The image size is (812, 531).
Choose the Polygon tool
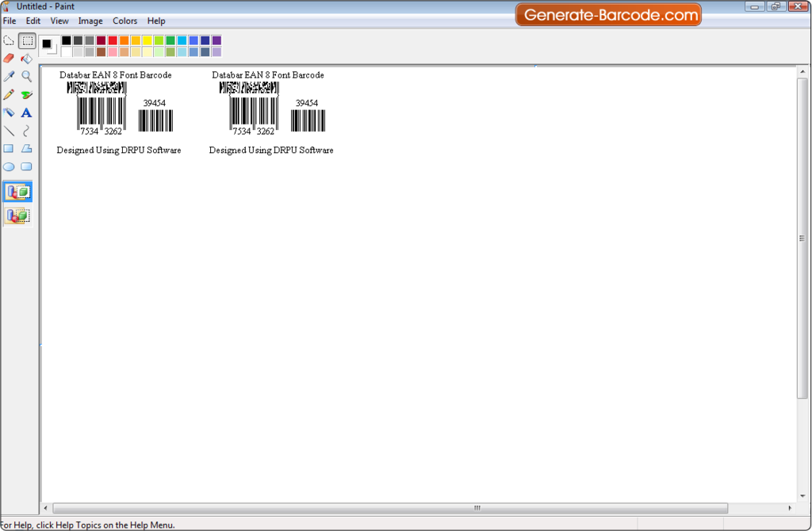click(x=26, y=149)
